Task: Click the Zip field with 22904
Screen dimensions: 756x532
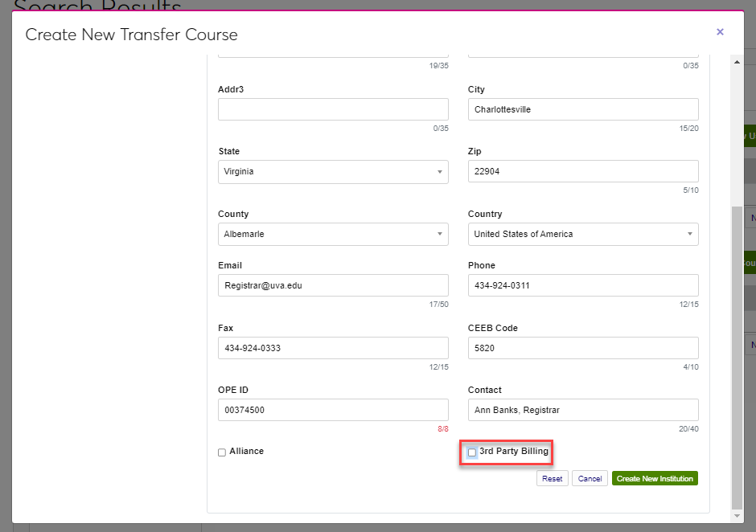Action: pyautogui.click(x=583, y=171)
